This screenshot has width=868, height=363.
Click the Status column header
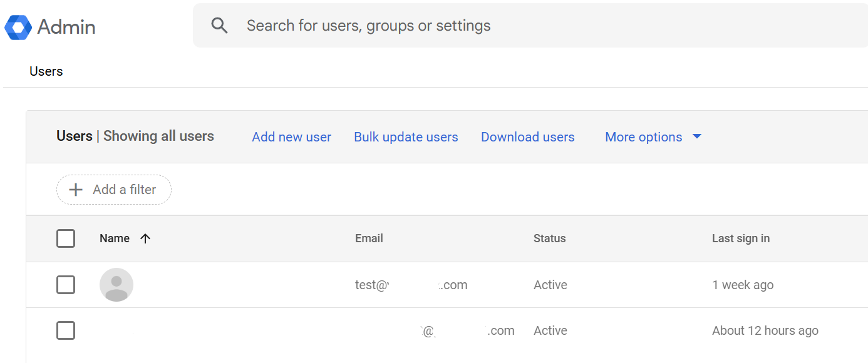549,238
